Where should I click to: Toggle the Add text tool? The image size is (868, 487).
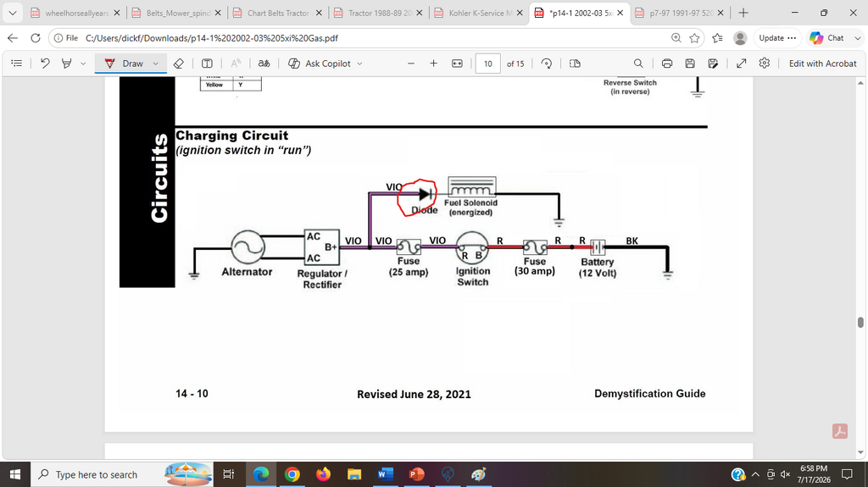[x=207, y=64]
